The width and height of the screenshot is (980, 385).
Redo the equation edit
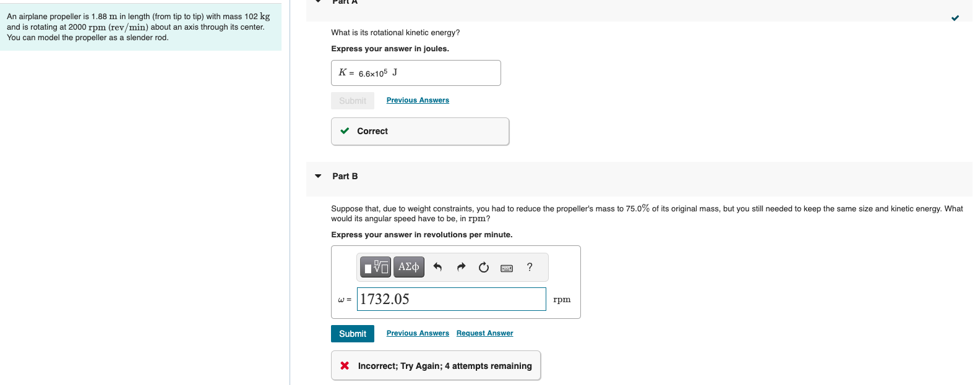[x=460, y=266]
